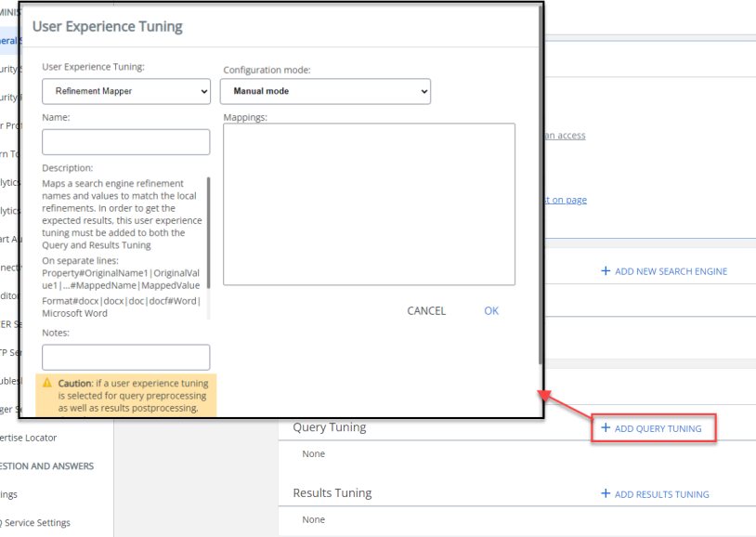Expand the Configuration mode dropdown

coord(325,91)
